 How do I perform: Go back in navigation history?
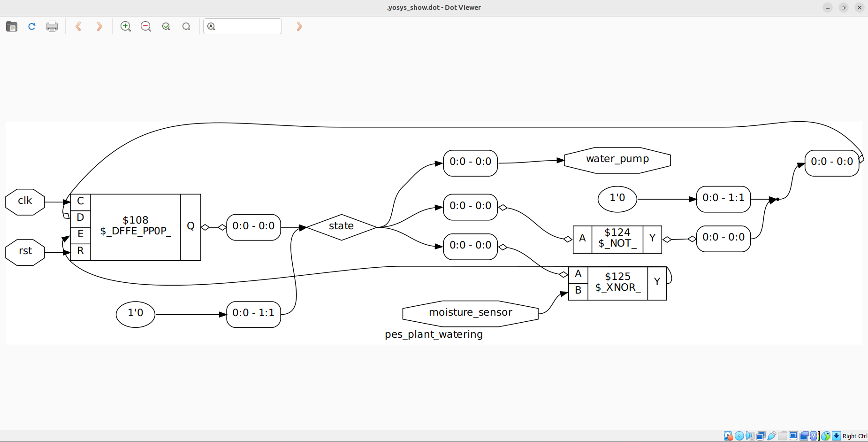[x=78, y=26]
